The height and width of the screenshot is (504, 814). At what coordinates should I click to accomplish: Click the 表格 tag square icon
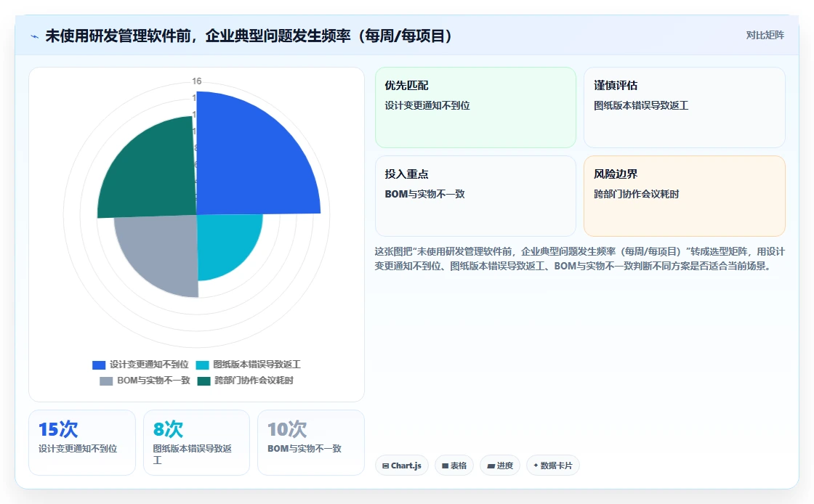pos(445,466)
